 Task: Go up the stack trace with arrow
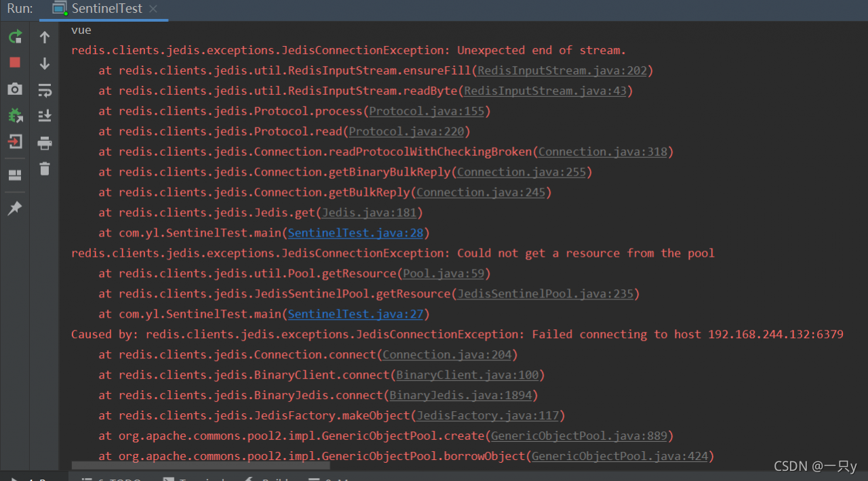click(45, 37)
